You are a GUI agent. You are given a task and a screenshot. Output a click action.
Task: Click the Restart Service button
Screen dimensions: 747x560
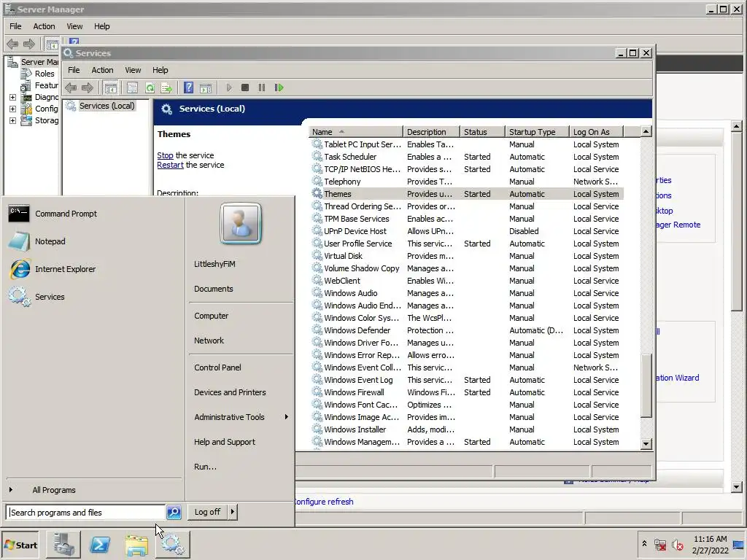pos(279,87)
